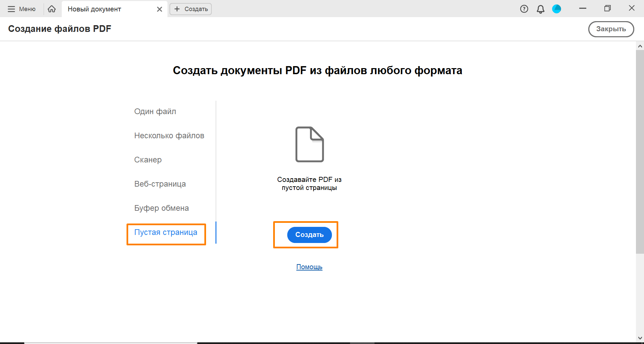Switch to the Сканер option
644x344 pixels.
pyautogui.click(x=148, y=160)
